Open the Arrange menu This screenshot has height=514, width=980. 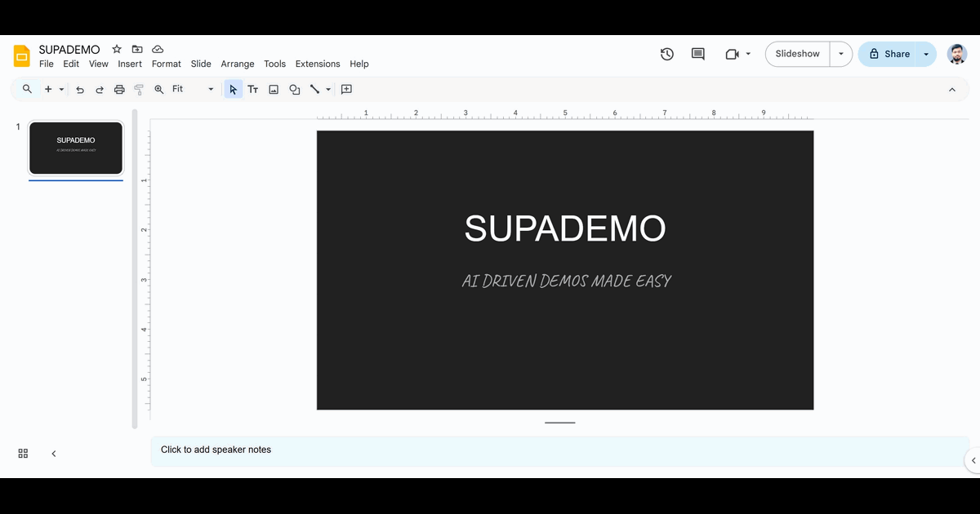238,64
